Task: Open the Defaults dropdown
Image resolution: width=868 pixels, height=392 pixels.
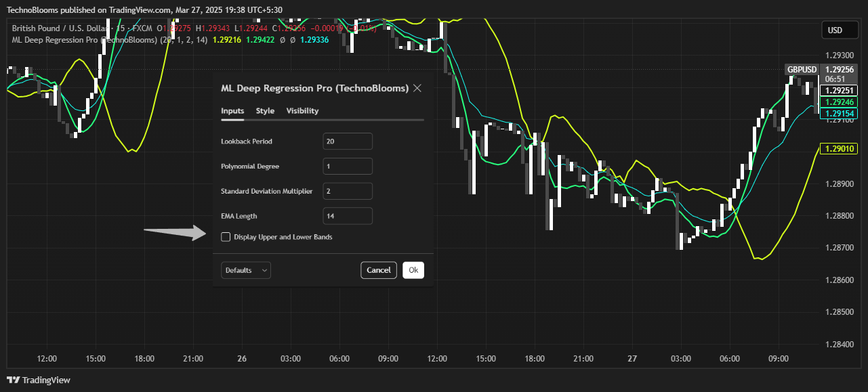Action: [246, 270]
